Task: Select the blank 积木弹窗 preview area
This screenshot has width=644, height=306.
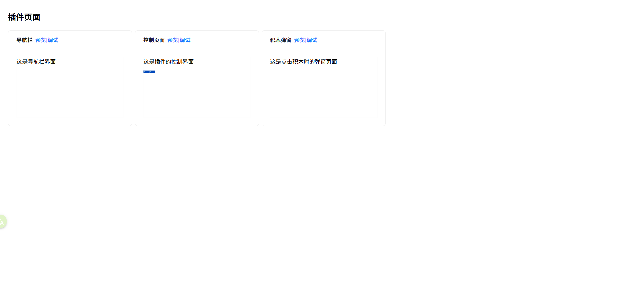Action: pos(323,94)
